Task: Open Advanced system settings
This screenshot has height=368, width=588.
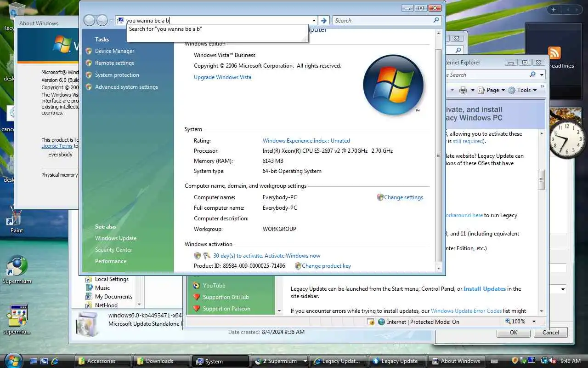Action: pos(126,87)
